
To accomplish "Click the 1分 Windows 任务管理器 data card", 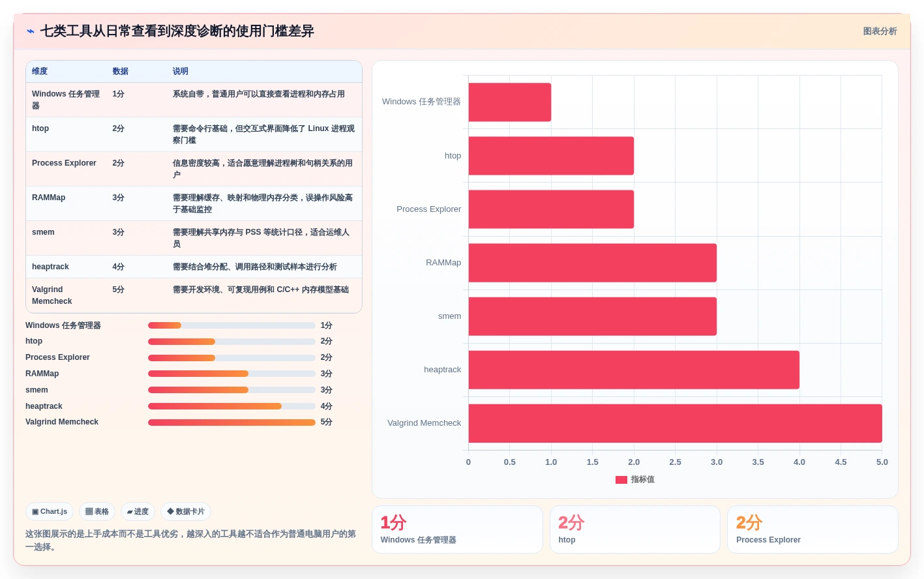I will (x=457, y=529).
